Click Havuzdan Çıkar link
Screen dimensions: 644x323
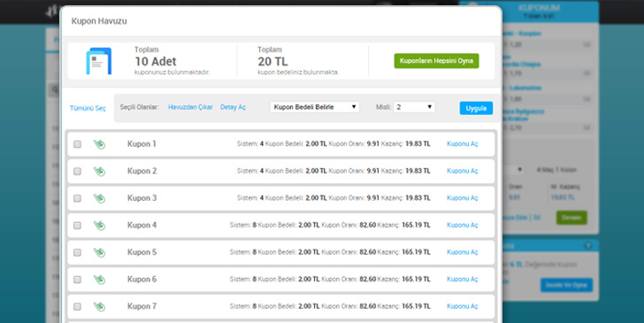[190, 107]
